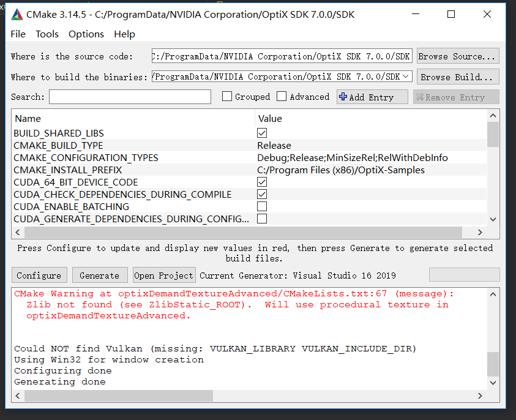Select the CMAKE_BUILD_TYPE row name

(x=58, y=146)
